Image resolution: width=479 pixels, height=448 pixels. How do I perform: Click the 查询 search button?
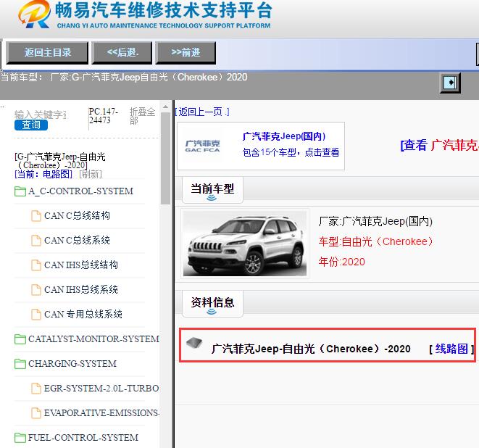click(31, 125)
